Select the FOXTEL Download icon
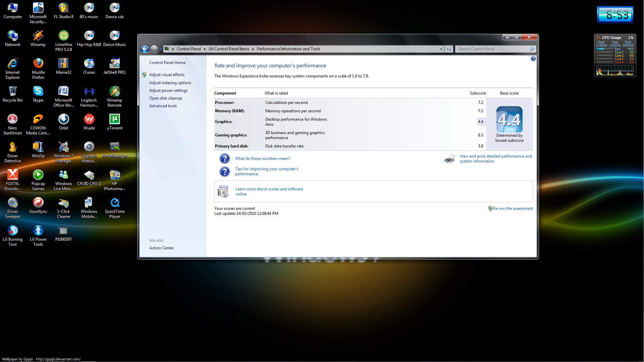Image resolution: width=644 pixels, height=362 pixels. [x=13, y=180]
